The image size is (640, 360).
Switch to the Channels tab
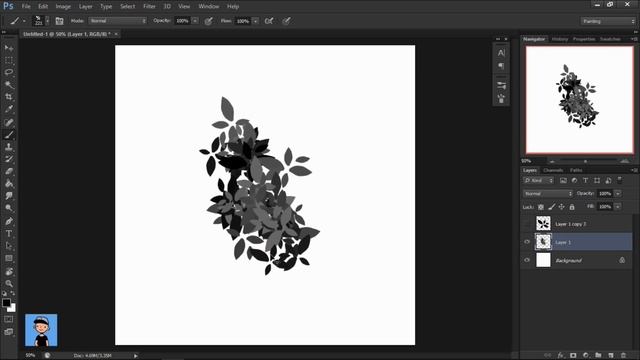(x=553, y=170)
